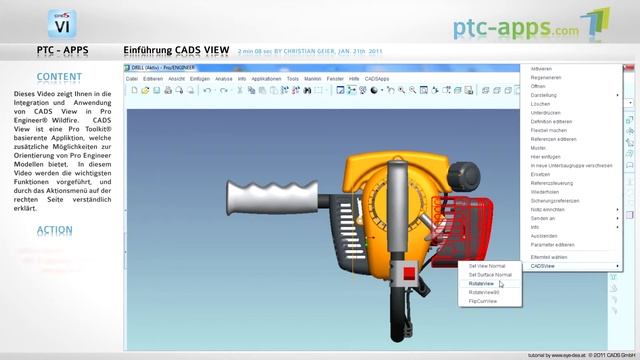Select Set Surface Normal in CADSView submenu

[x=490, y=275]
